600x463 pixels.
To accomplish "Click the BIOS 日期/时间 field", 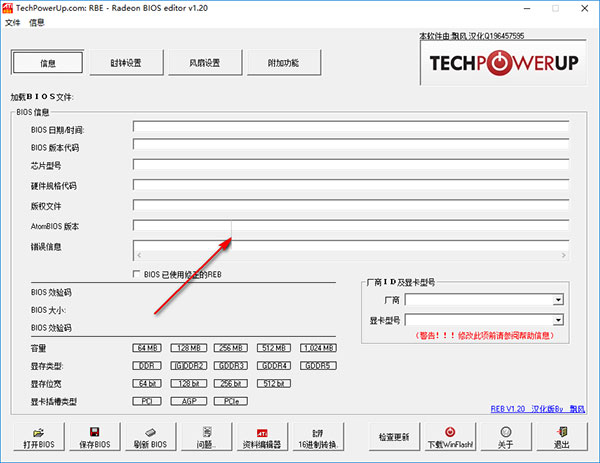I will 351,126.
